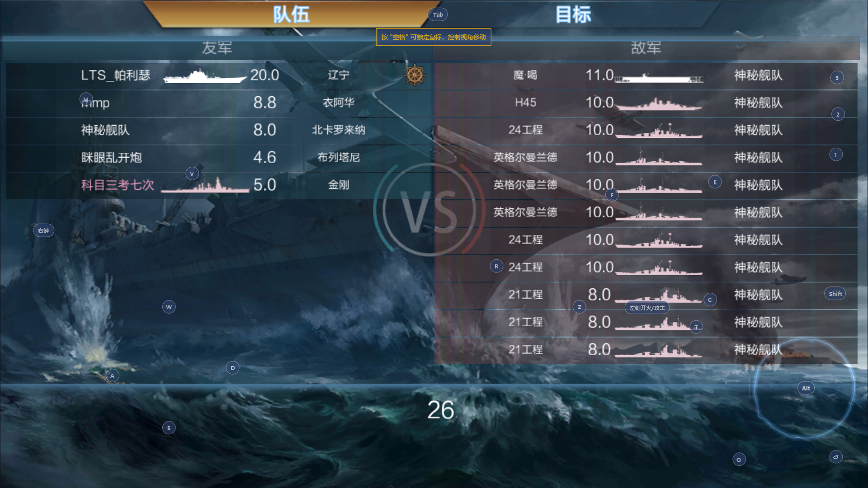Select the highlighted player 科目三考七次
The height and width of the screenshot is (488, 868).
pos(118,185)
